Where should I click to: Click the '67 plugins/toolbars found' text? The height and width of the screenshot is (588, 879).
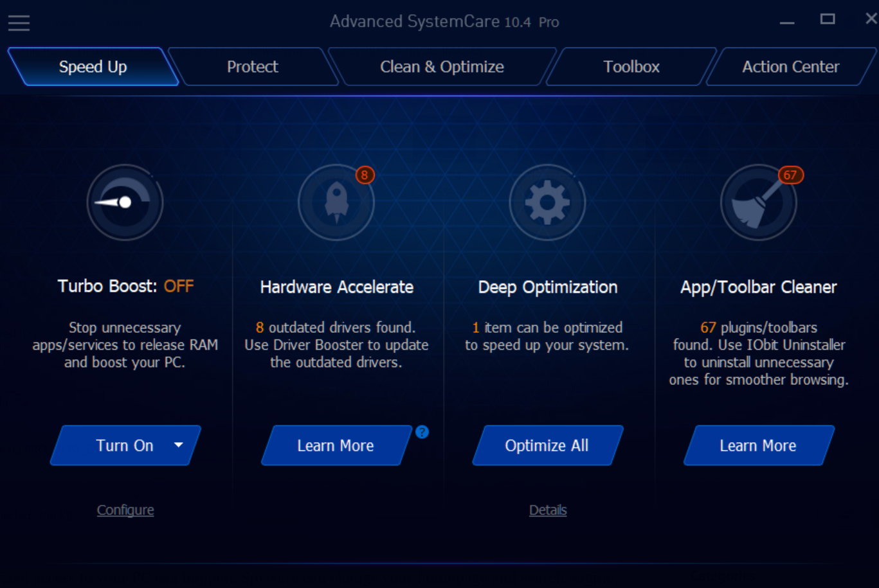(x=759, y=336)
